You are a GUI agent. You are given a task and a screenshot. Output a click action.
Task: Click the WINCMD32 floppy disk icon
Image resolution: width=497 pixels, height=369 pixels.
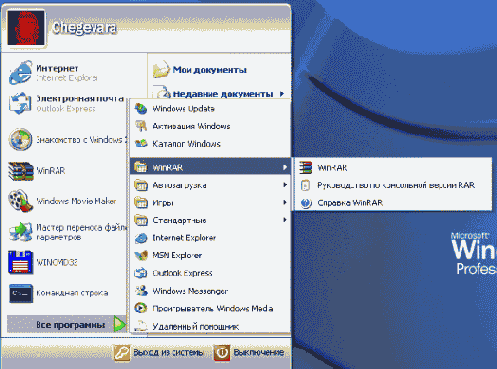21,262
